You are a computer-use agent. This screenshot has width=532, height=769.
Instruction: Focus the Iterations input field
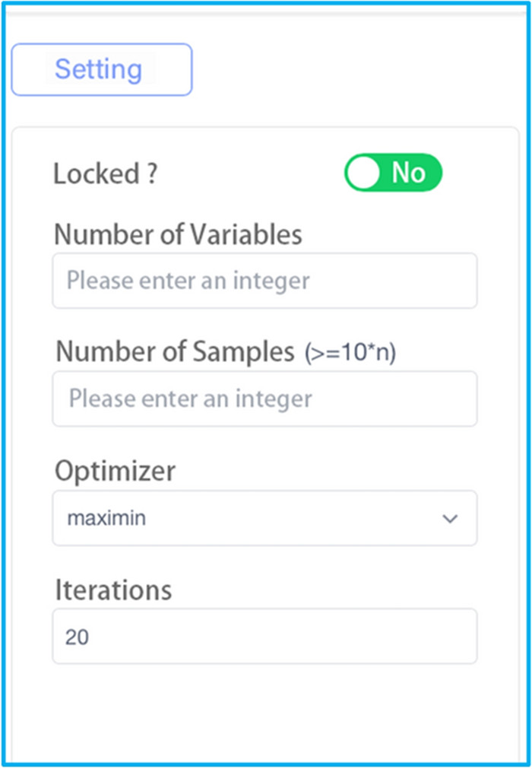click(x=264, y=636)
